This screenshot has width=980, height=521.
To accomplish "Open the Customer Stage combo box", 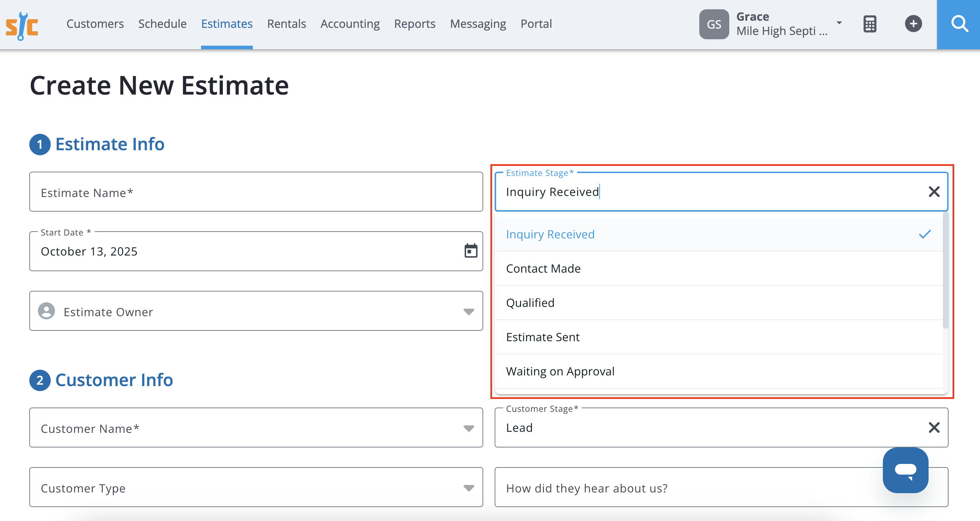I will (x=721, y=428).
